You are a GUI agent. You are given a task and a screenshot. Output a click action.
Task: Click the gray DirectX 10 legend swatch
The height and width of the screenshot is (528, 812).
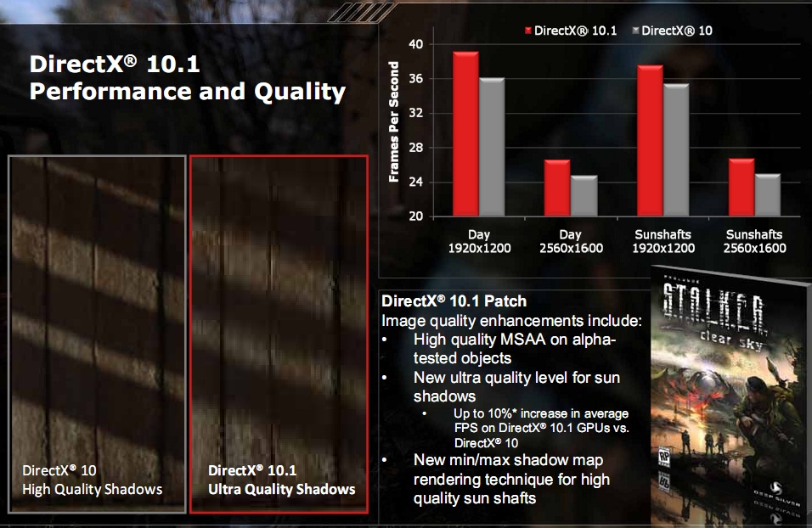(635, 31)
